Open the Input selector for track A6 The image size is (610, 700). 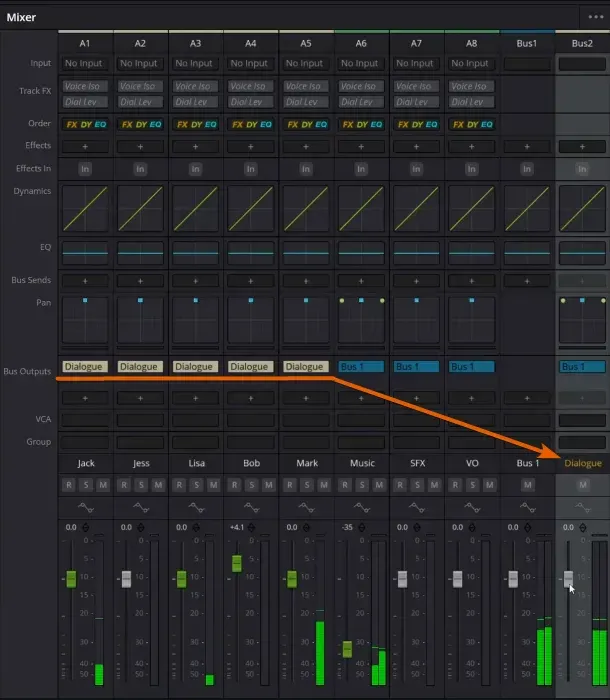[361, 63]
